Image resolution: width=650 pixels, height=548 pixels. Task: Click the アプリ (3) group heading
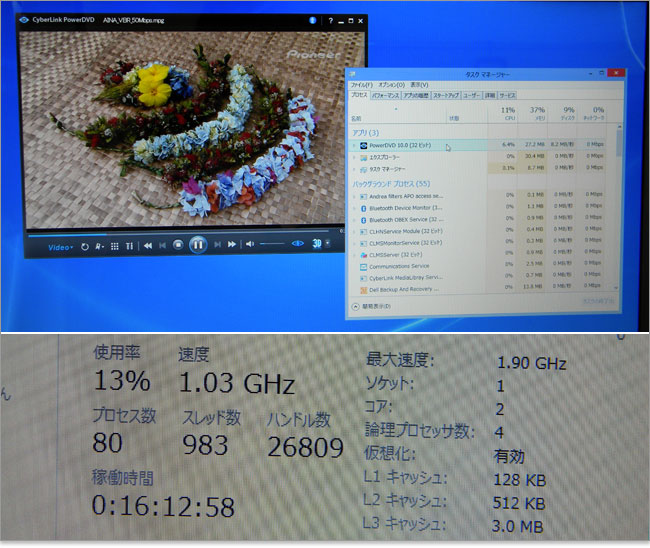365,133
